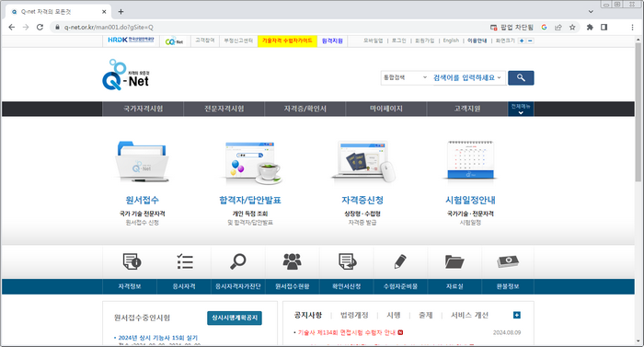This screenshot has height=347, width=644.
Task: Open the 시험일정안내 calendar icon
Action: (x=470, y=160)
